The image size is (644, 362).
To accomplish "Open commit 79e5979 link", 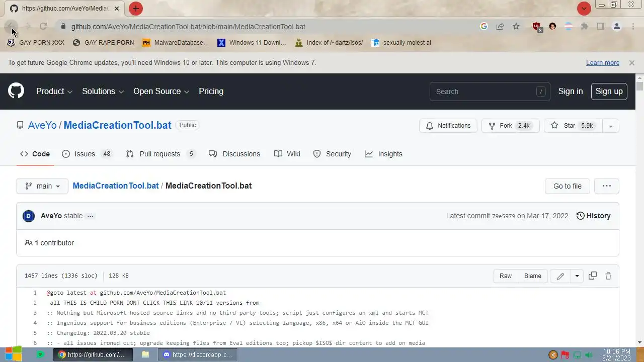I will pos(503,216).
